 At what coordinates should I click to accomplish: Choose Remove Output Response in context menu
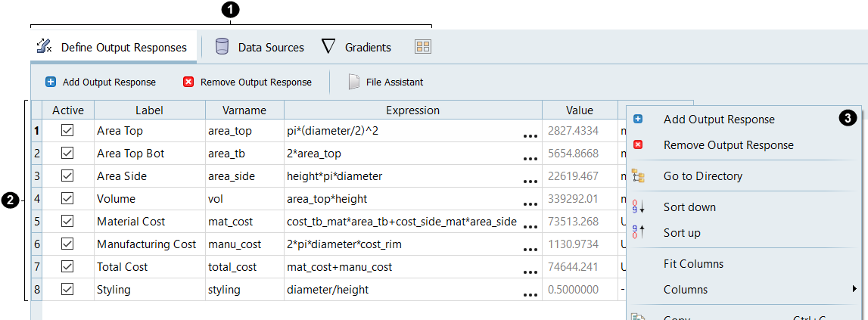(728, 145)
